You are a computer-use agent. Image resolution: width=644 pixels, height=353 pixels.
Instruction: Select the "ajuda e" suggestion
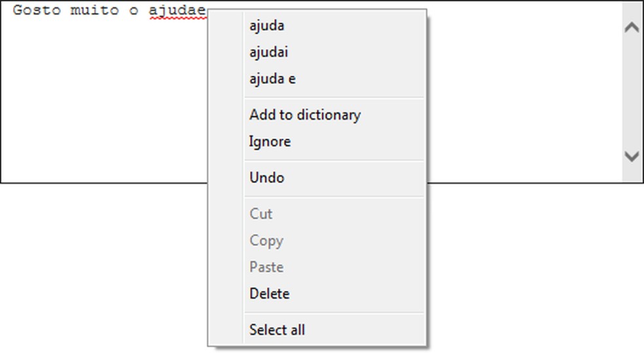pyautogui.click(x=272, y=79)
